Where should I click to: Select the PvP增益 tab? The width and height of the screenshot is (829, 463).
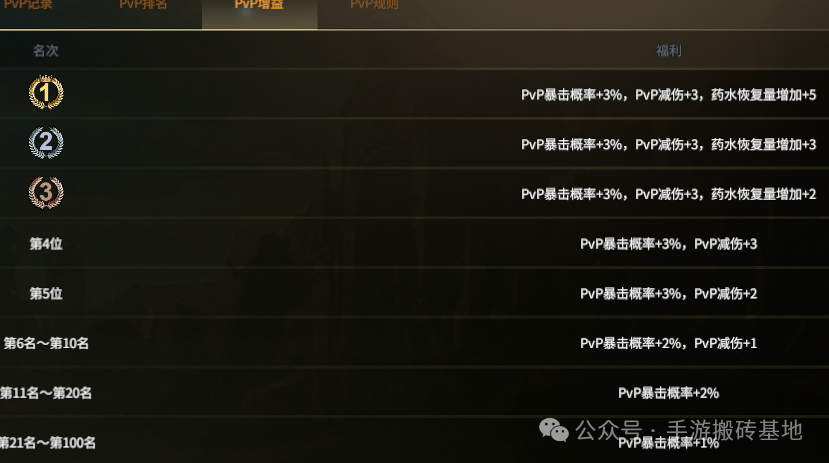259,5
